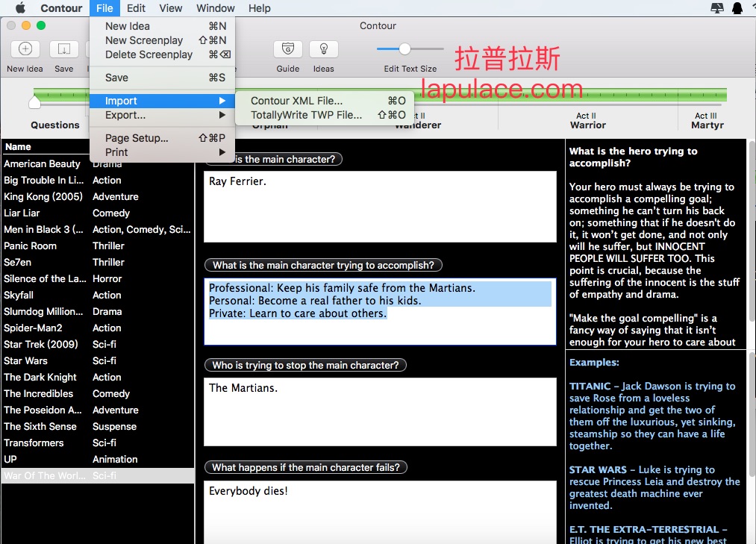The width and height of the screenshot is (756, 544).
Task: Select War Of The Worl... row
Action: 98,475
